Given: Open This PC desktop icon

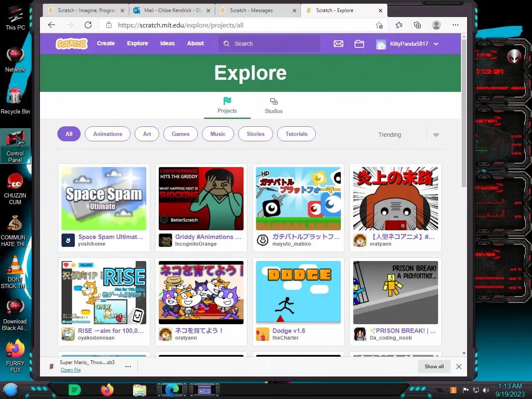Looking at the screenshot, I should coord(15,17).
